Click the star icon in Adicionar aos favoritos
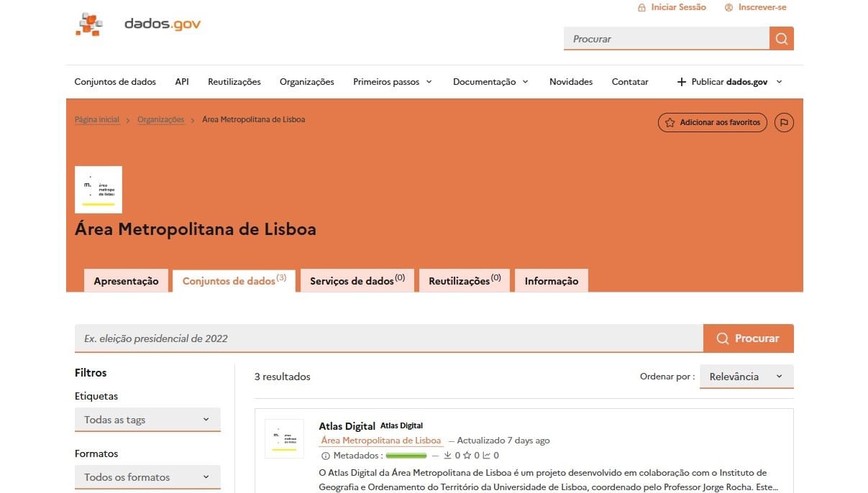 click(670, 122)
